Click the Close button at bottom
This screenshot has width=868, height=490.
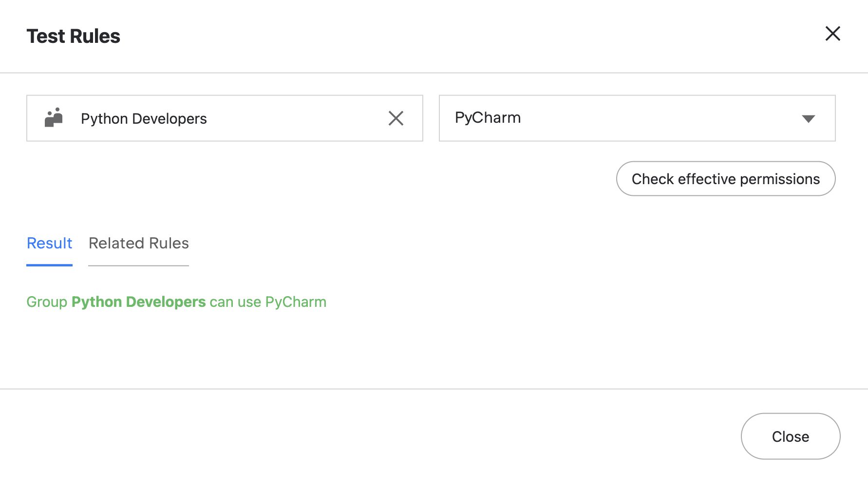pyautogui.click(x=790, y=436)
